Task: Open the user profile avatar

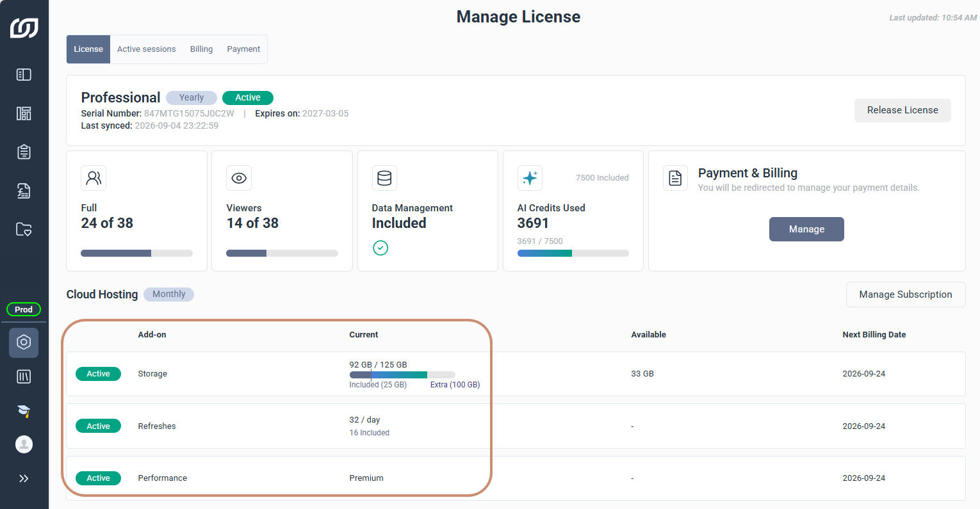Action: [x=24, y=444]
